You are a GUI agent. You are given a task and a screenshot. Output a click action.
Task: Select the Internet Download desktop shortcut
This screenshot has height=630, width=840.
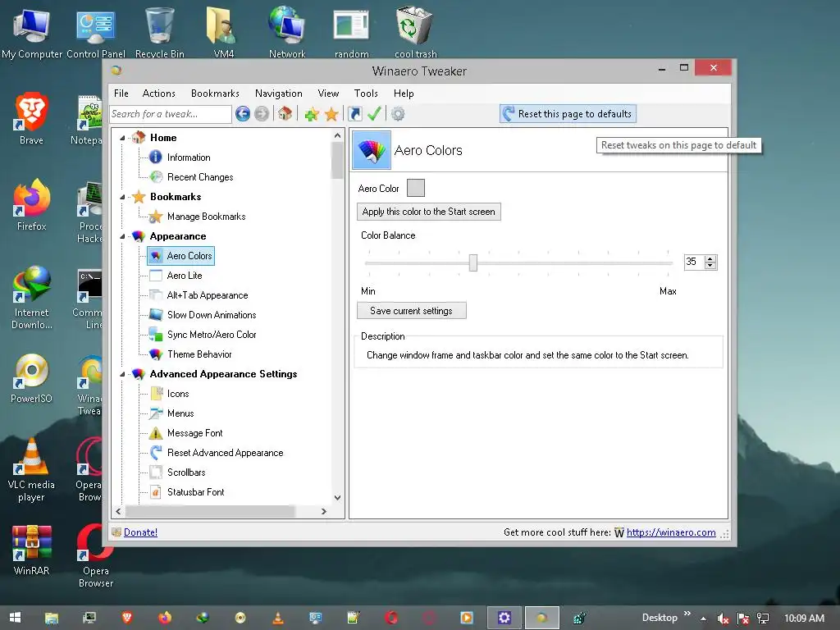[32, 299]
